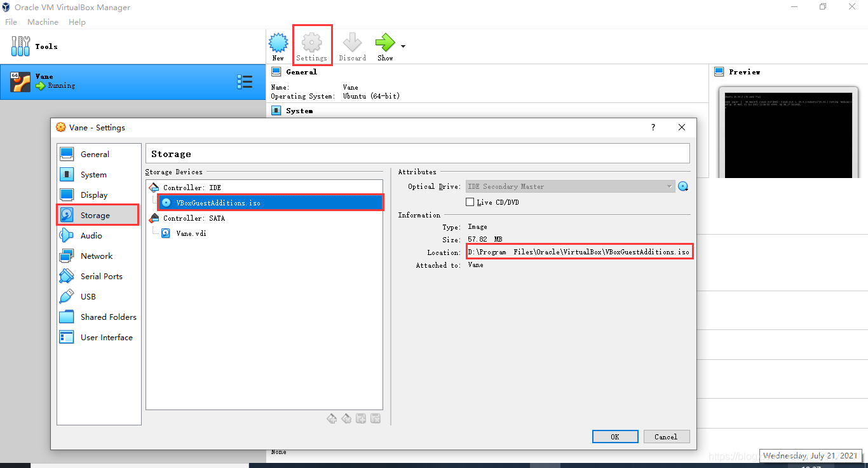This screenshot has height=468, width=868.
Task: Open the Machine menu
Action: click(x=43, y=22)
